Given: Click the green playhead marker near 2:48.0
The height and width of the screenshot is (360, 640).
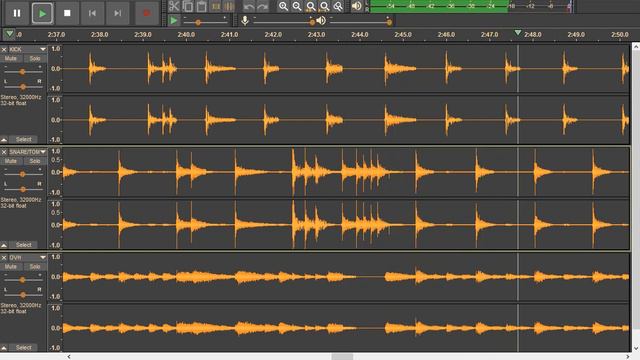Looking at the screenshot, I should coord(518,32).
